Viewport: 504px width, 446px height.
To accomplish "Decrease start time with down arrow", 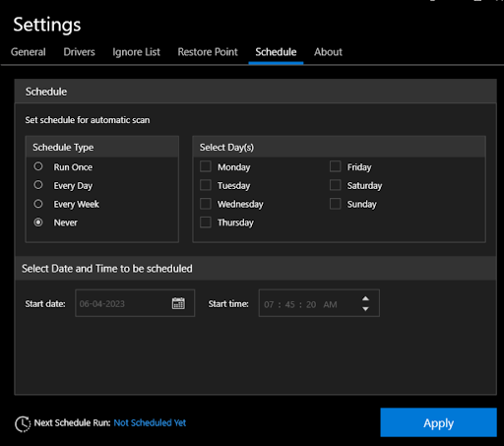I will tap(365, 309).
